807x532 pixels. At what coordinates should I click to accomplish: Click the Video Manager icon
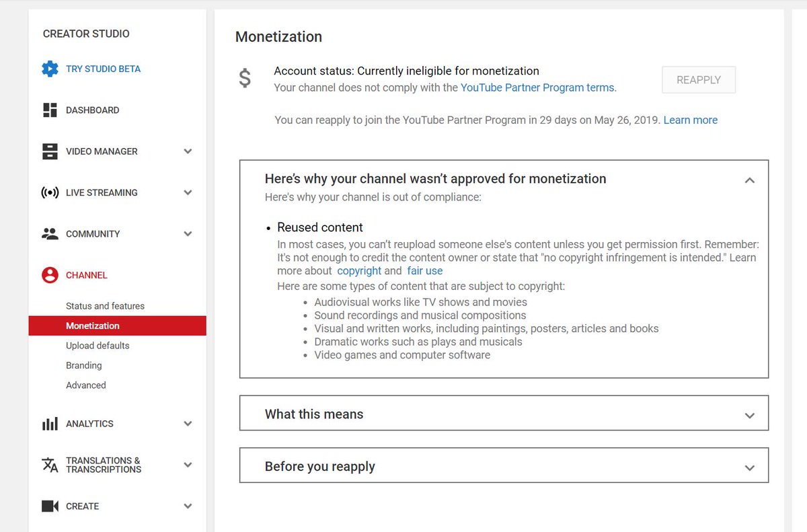point(50,151)
